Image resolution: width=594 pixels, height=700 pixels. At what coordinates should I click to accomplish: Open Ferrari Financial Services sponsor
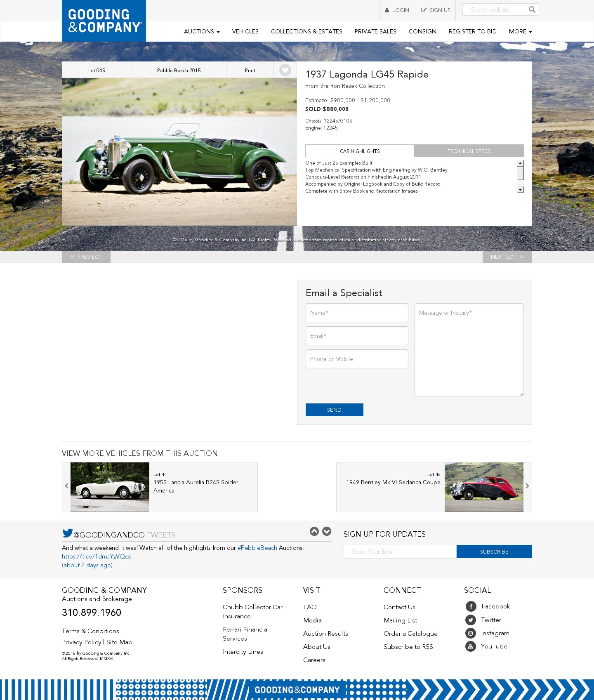tap(245, 634)
